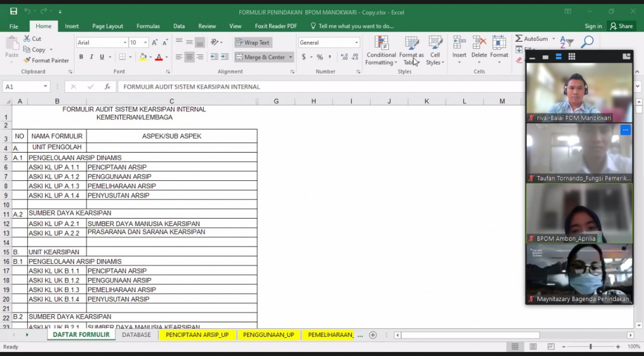Click Sign in link
Image resolution: width=644 pixels, height=356 pixels.
(x=593, y=26)
